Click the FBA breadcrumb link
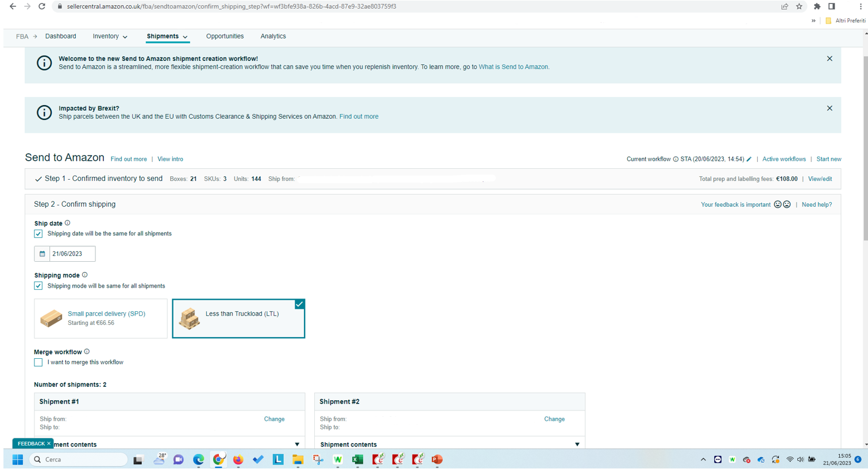 [x=22, y=36]
